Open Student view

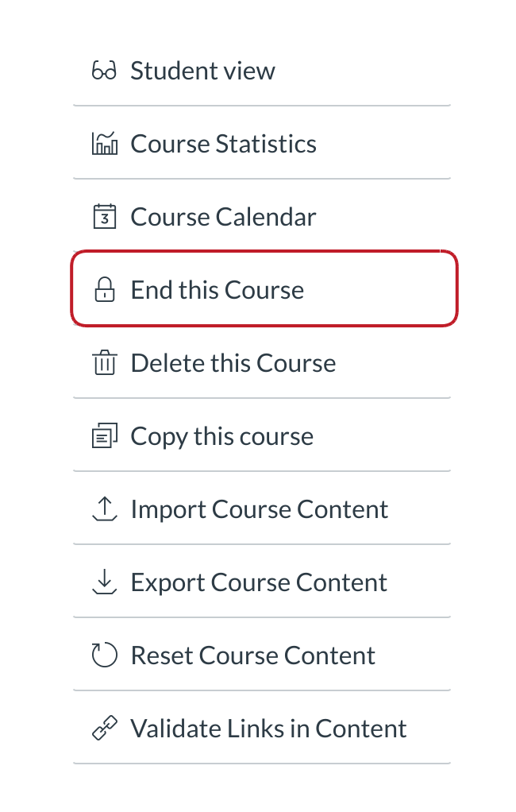[203, 72]
